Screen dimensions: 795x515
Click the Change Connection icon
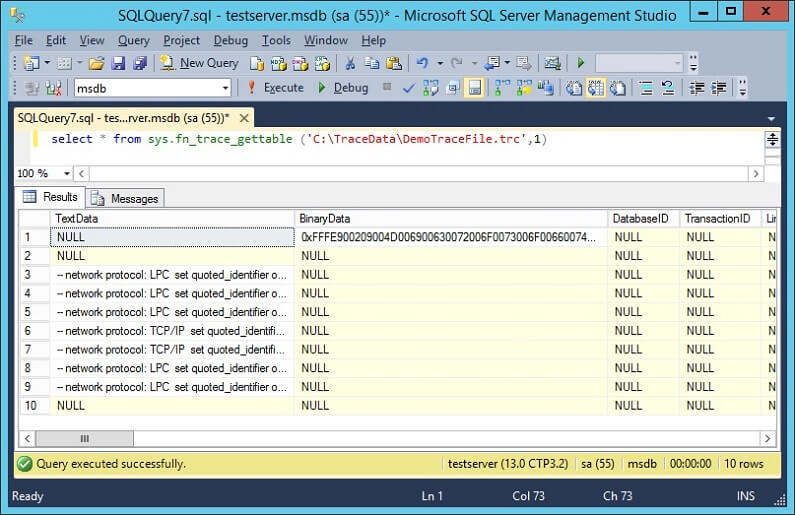click(x=54, y=88)
